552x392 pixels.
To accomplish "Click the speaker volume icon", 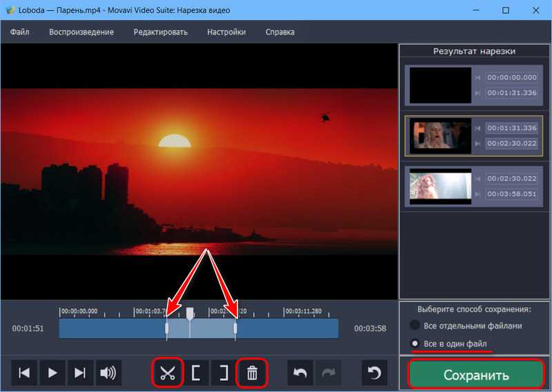I will coord(108,373).
